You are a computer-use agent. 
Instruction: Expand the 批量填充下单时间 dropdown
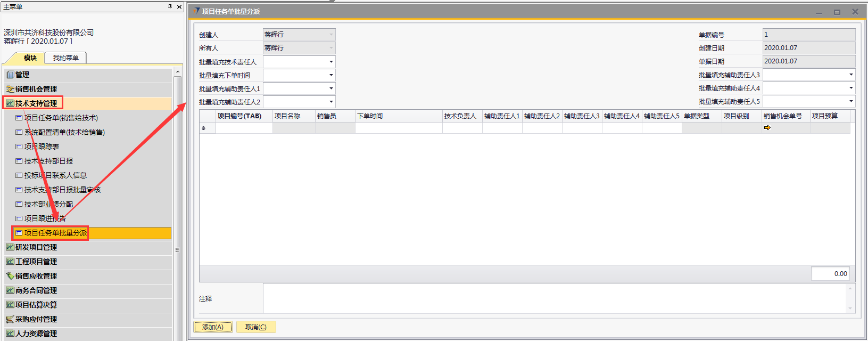coord(331,75)
